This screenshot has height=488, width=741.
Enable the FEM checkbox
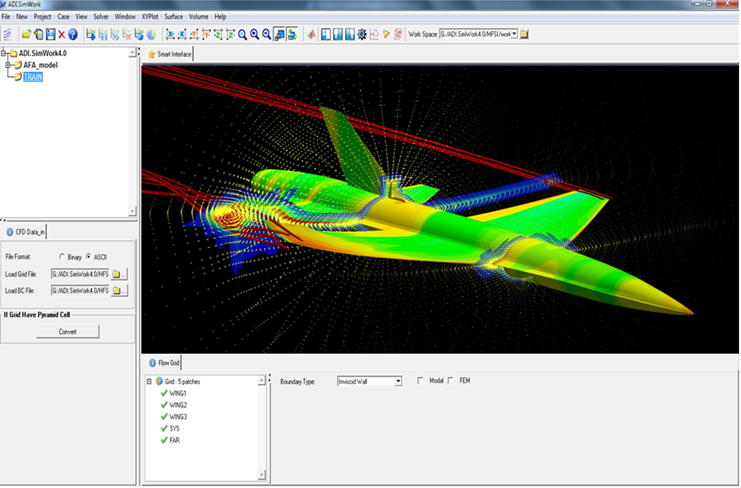[451, 381]
